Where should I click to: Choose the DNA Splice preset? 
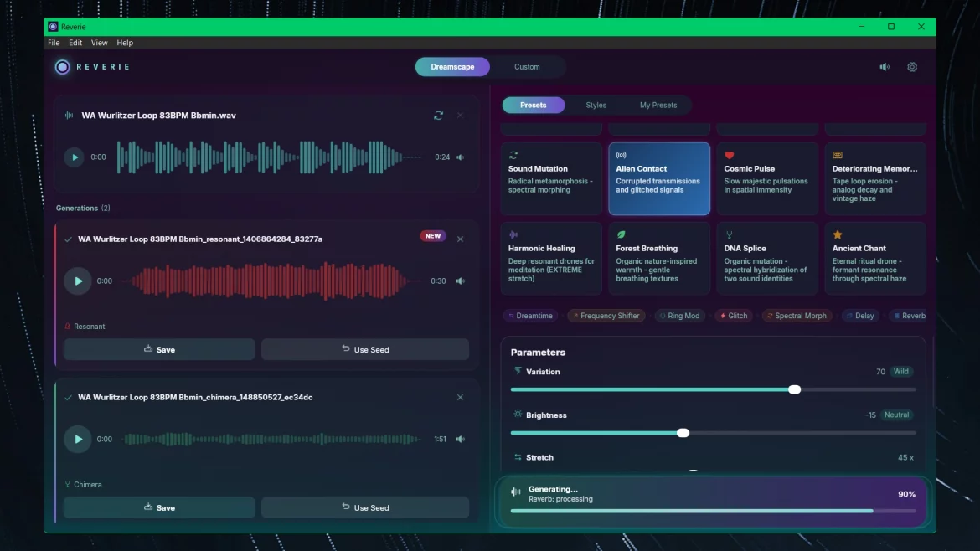coord(767,258)
